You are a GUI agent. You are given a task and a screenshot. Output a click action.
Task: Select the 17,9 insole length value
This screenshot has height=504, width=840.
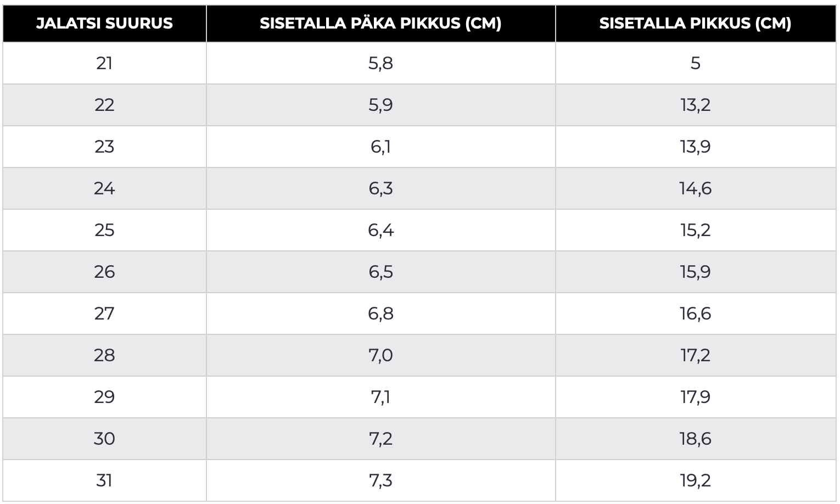pos(695,397)
